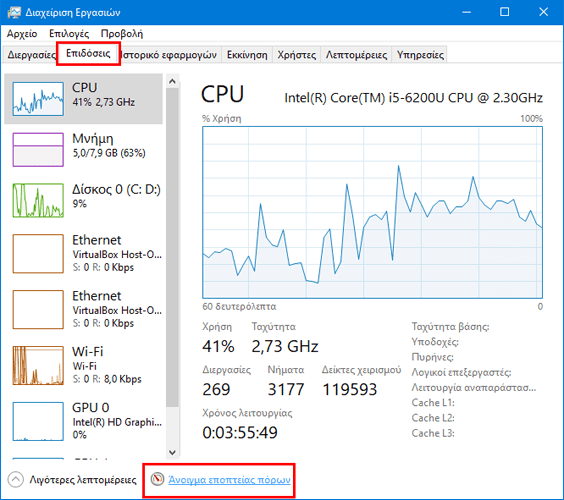Click the '% Χρήση' graph label
The image size is (564, 500).
(222, 119)
